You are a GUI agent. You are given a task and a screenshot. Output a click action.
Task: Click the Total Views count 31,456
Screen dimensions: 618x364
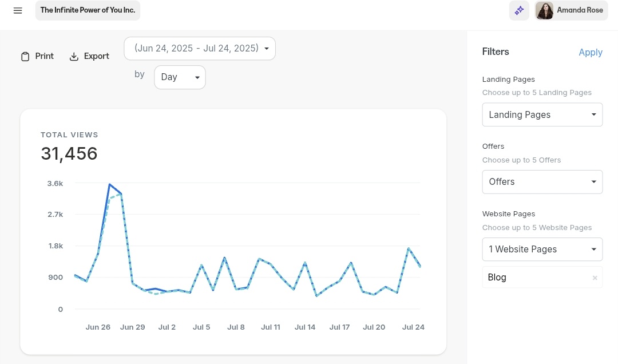(69, 153)
